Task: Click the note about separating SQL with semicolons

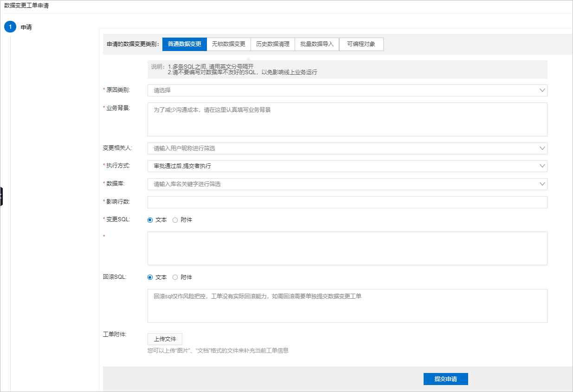Action: pyautogui.click(x=211, y=66)
